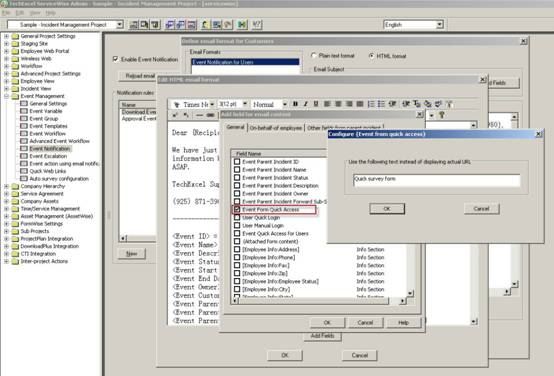Click the help question mark toolbar icon
Viewport: 554px width, 376px height.
pyautogui.click(x=257, y=24)
